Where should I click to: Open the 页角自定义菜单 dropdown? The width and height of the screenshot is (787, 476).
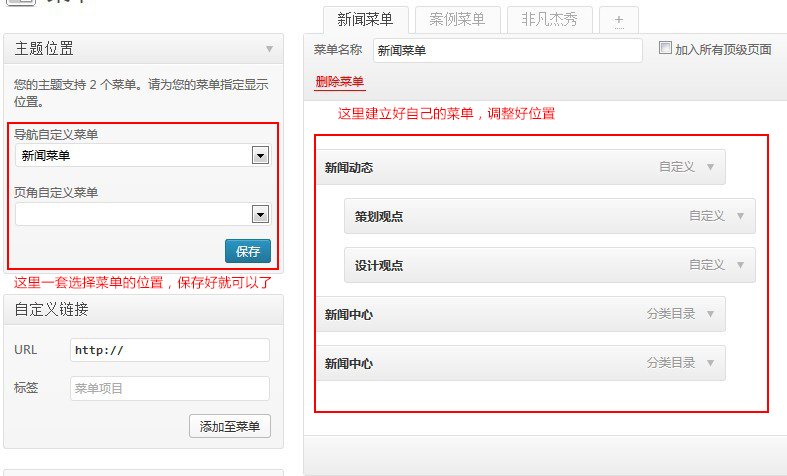[260, 214]
